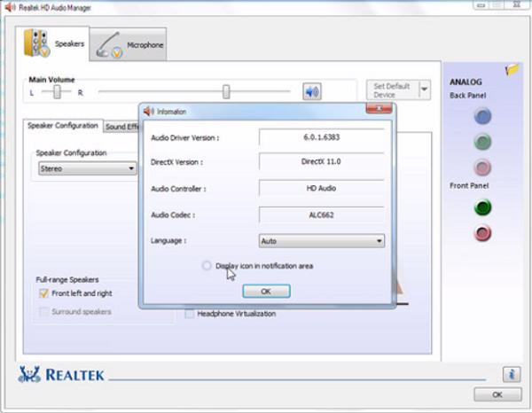The height and width of the screenshot is (413, 532).
Task: Click the green back panel jack
Action: 482,141
